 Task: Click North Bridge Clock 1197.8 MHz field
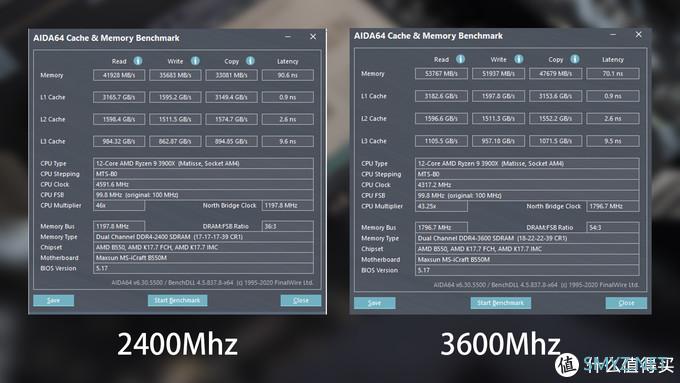coord(288,206)
